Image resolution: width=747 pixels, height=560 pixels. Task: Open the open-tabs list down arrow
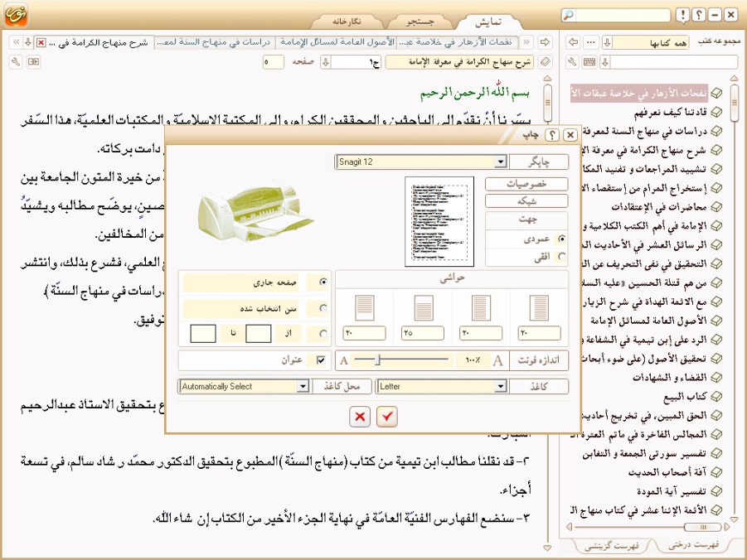(28, 42)
